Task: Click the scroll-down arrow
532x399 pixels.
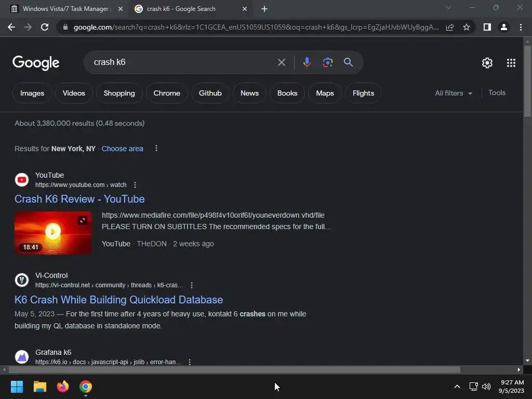Action: tap(527, 361)
